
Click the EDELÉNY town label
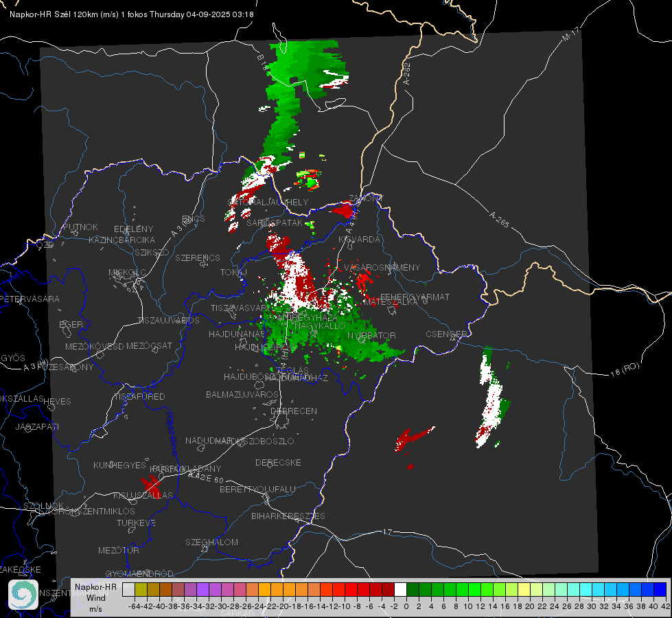(133, 229)
